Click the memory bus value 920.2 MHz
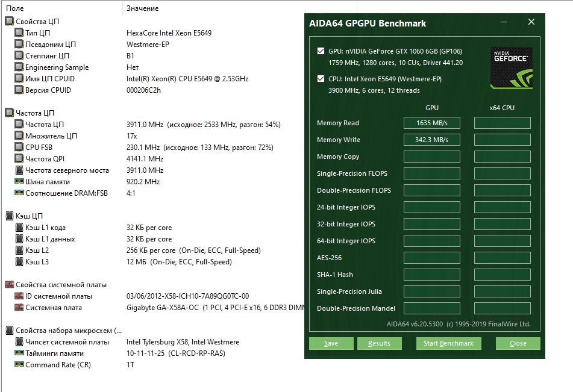 (x=143, y=182)
